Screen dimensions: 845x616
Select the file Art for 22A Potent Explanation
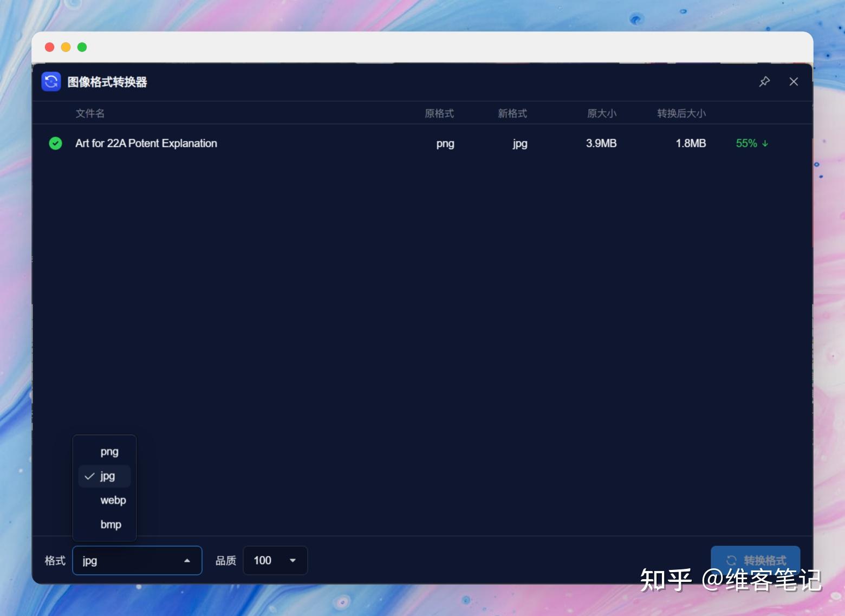point(146,143)
